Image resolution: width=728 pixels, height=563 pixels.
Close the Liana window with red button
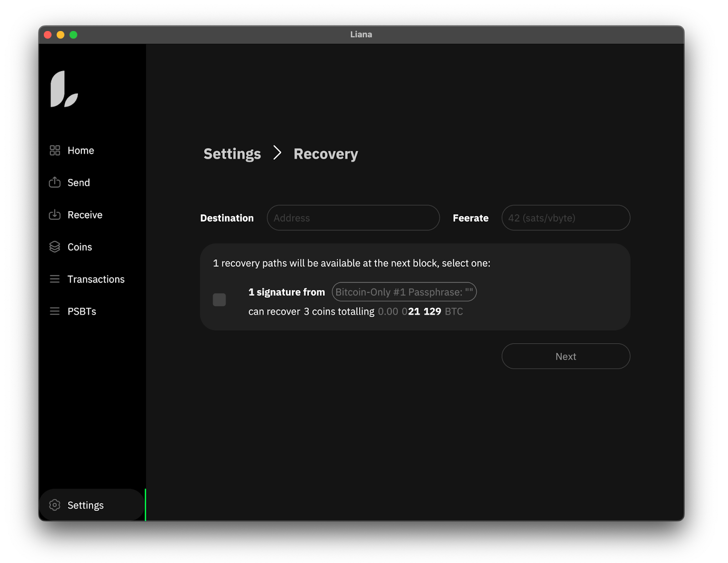coord(48,35)
